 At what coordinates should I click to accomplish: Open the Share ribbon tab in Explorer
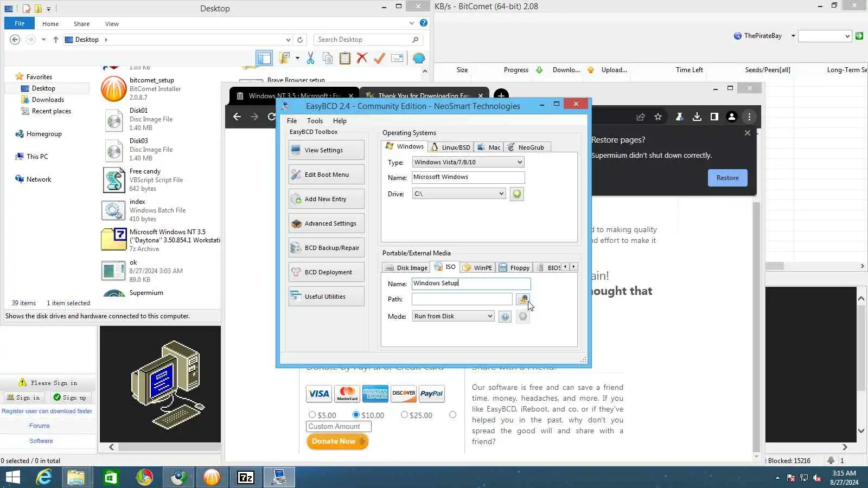(81, 24)
